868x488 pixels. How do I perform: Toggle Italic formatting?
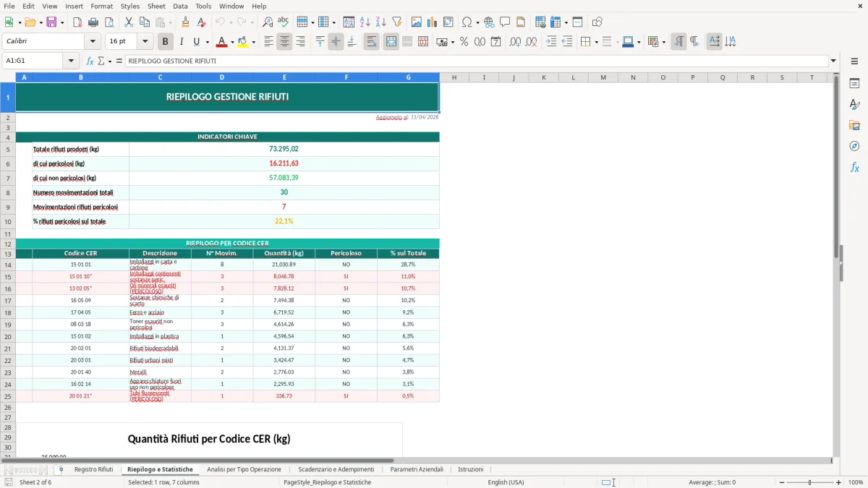(181, 42)
